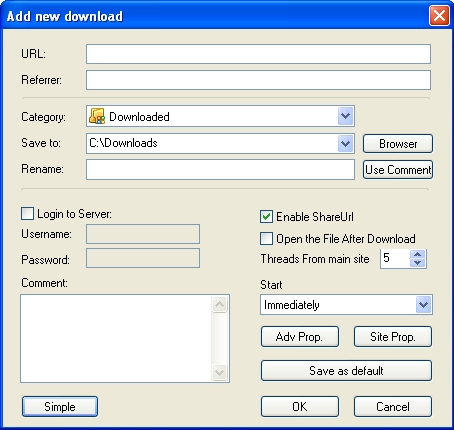This screenshot has width=454, height=430.
Task: Open Adv Prop. settings
Action: (x=300, y=337)
